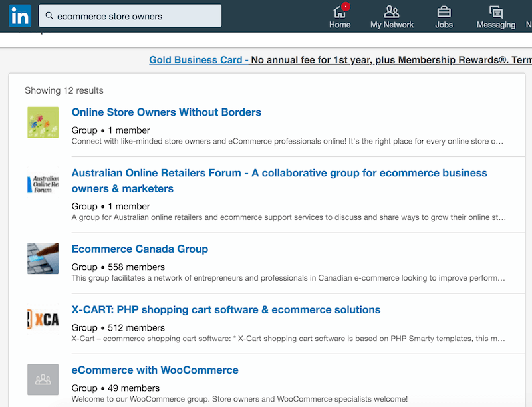Open the Messaging chat icon

495,12
